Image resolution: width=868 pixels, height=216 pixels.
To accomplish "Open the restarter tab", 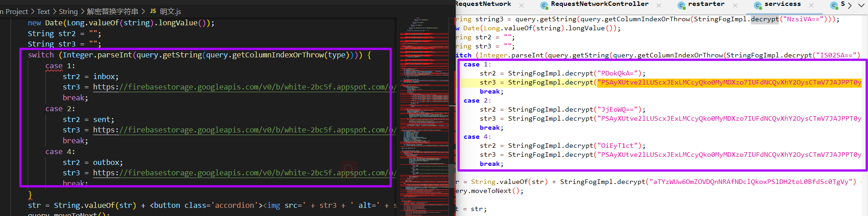I will [x=706, y=4].
